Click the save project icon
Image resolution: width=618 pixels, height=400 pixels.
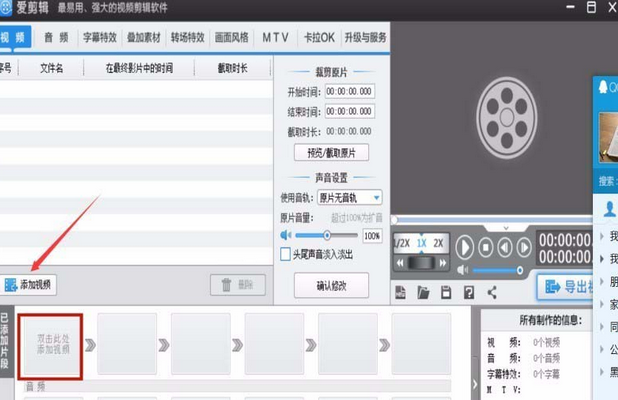[446, 292]
